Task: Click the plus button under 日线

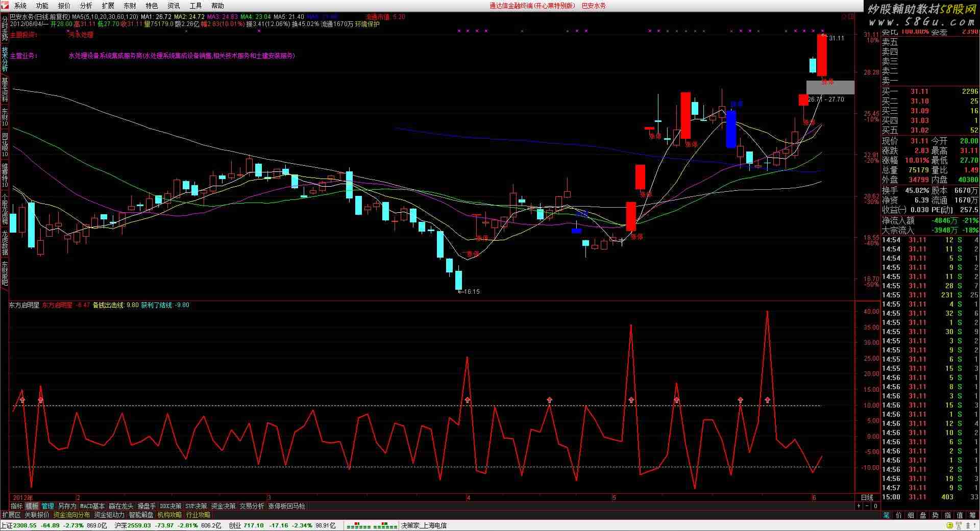Action: pyautogui.click(x=859, y=506)
